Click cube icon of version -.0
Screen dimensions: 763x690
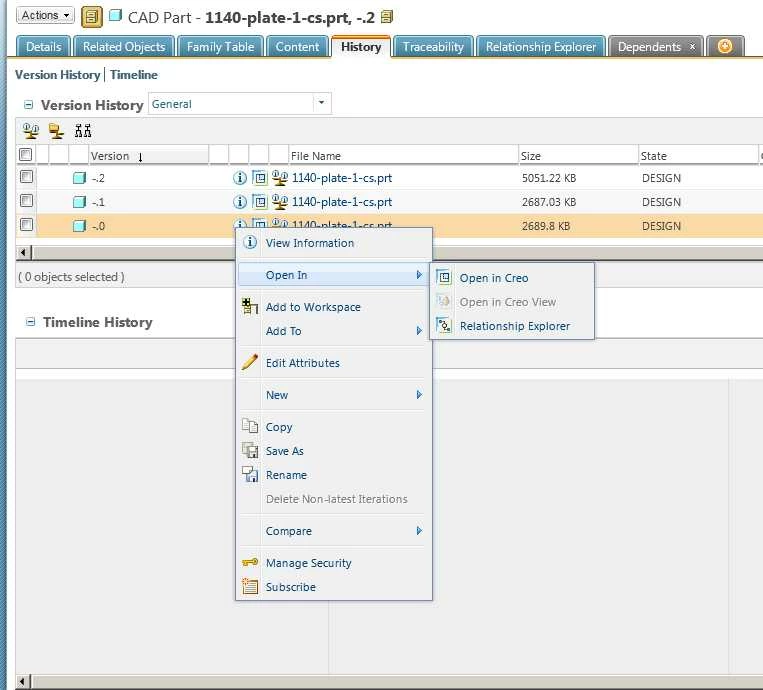(x=79, y=226)
